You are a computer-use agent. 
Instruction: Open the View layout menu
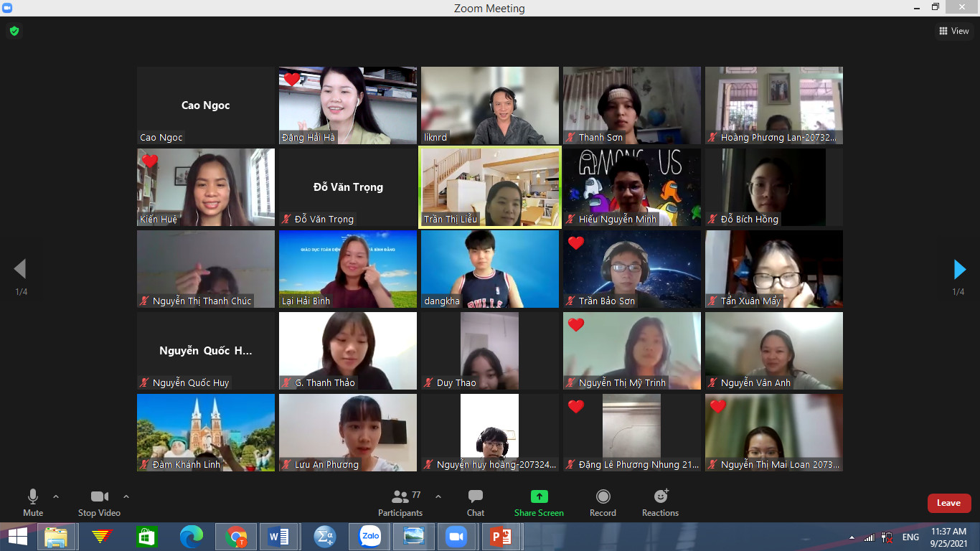click(x=953, y=31)
